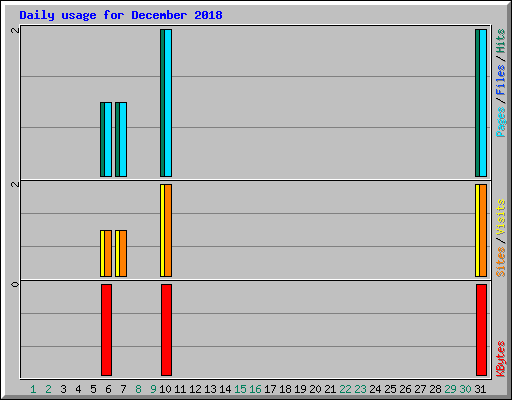
Task: Click the orange Sites bar on day 10
Action: coord(168,231)
